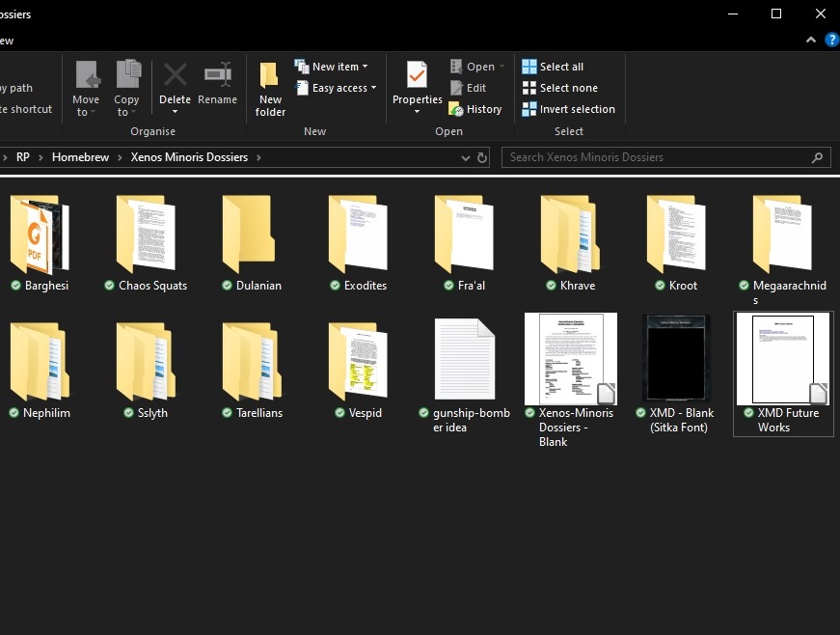Image resolution: width=840 pixels, height=635 pixels.
Task: Expand the New item dropdown
Action: (x=366, y=67)
